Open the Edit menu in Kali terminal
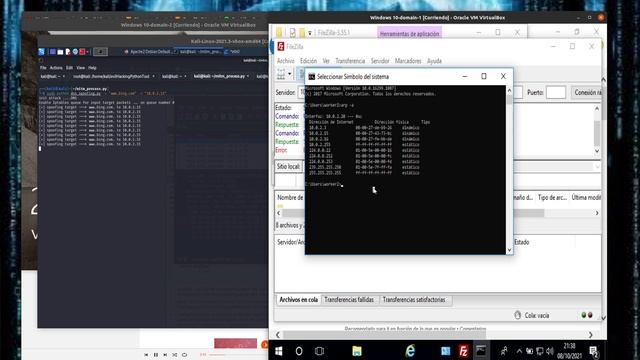 pos(69,68)
